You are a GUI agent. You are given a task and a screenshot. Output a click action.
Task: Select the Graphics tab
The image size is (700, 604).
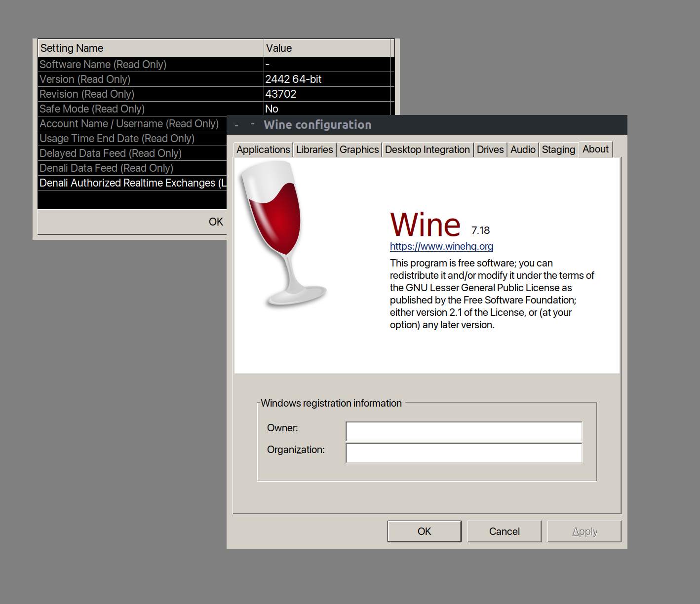tap(359, 150)
